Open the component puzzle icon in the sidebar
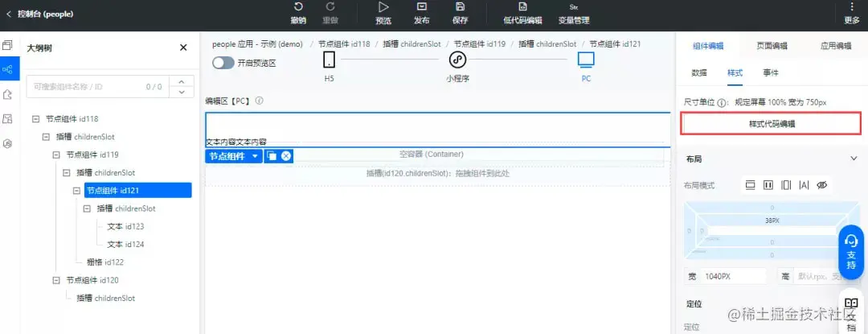Image resolution: width=868 pixels, height=334 pixels. point(8,93)
